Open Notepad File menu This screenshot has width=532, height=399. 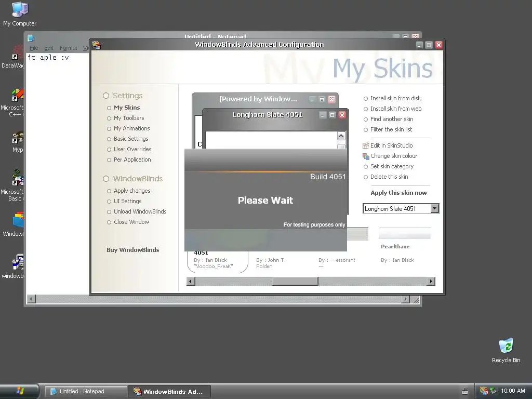click(x=34, y=48)
